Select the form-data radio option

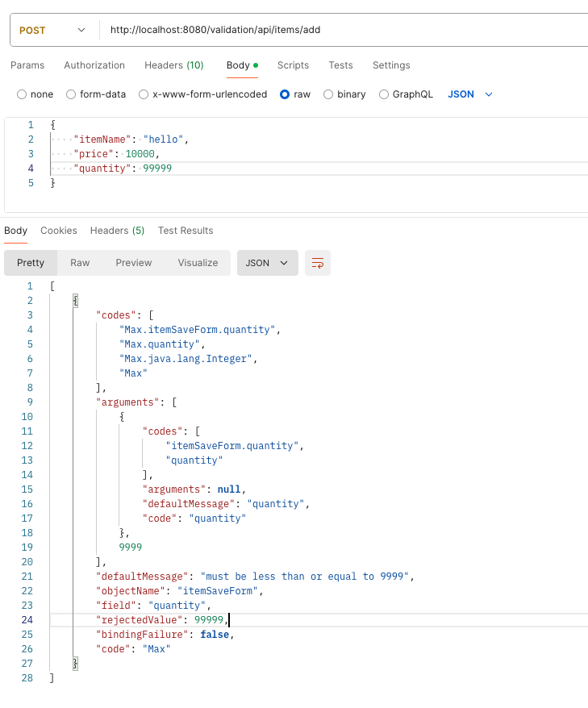pyautogui.click(x=71, y=94)
